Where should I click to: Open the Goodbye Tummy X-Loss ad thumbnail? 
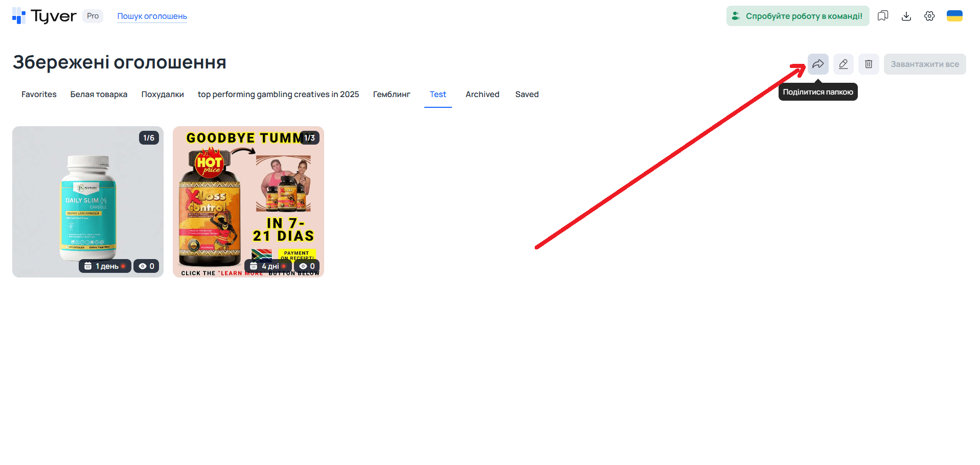[248, 202]
